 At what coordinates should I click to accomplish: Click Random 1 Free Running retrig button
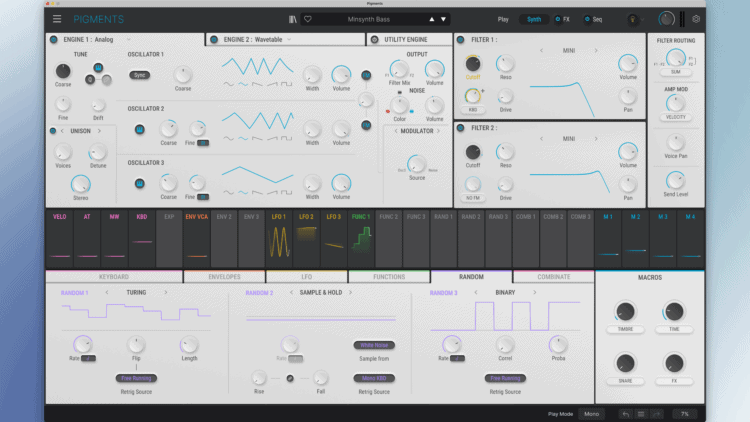(136, 378)
